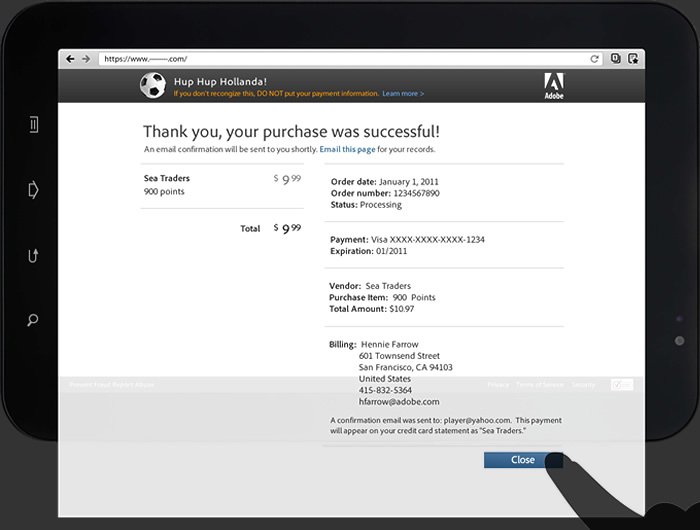
Task: Click the Total label in order summary
Action: (x=250, y=229)
